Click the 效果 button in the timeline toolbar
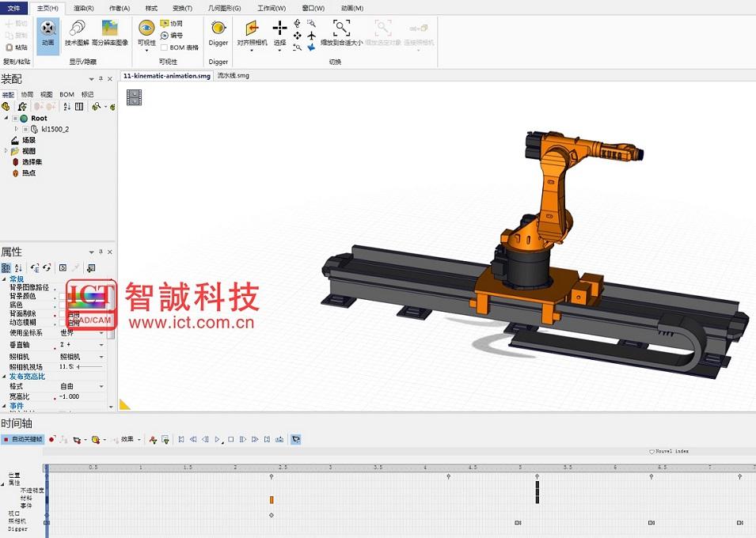The image size is (756, 538). point(129,439)
